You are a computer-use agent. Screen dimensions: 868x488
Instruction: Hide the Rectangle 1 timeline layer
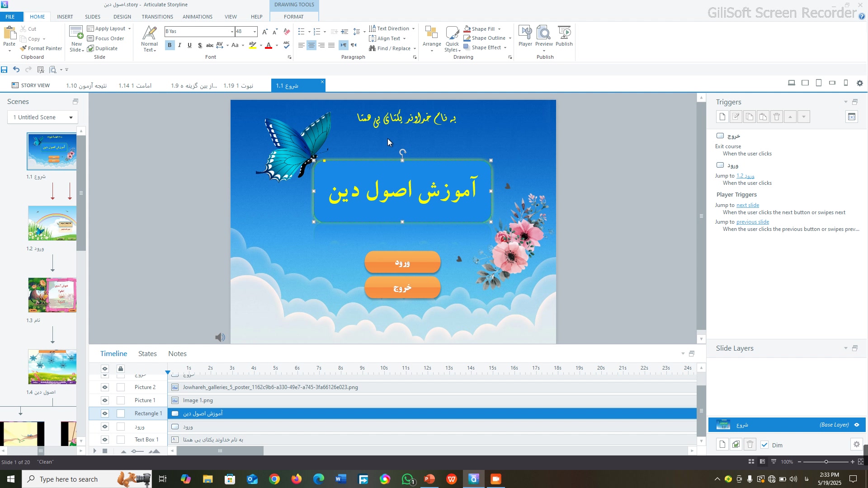[x=105, y=413]
